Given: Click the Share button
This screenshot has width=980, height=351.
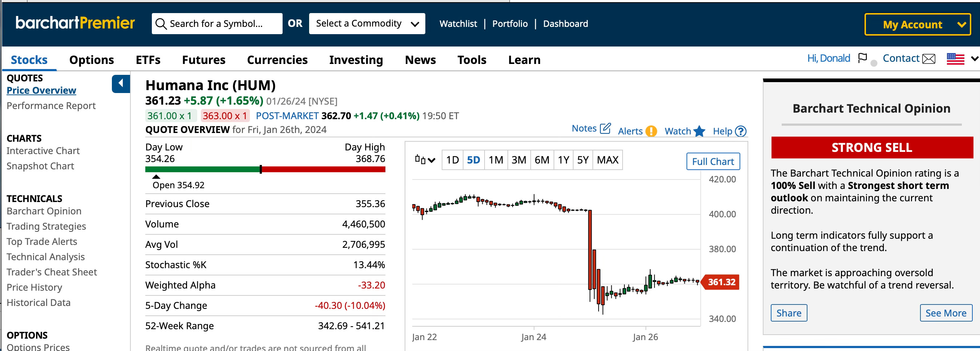Looking at the screenshot, I should [789, 313].
